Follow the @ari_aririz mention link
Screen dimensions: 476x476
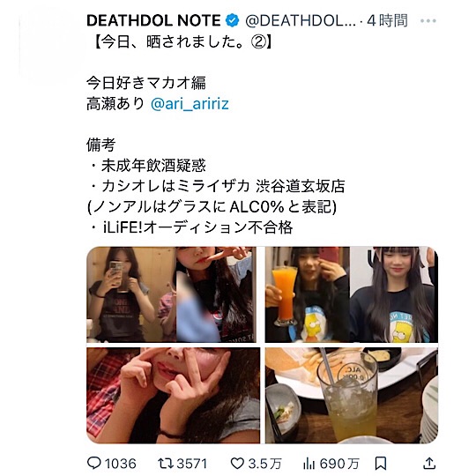[190, 104]
